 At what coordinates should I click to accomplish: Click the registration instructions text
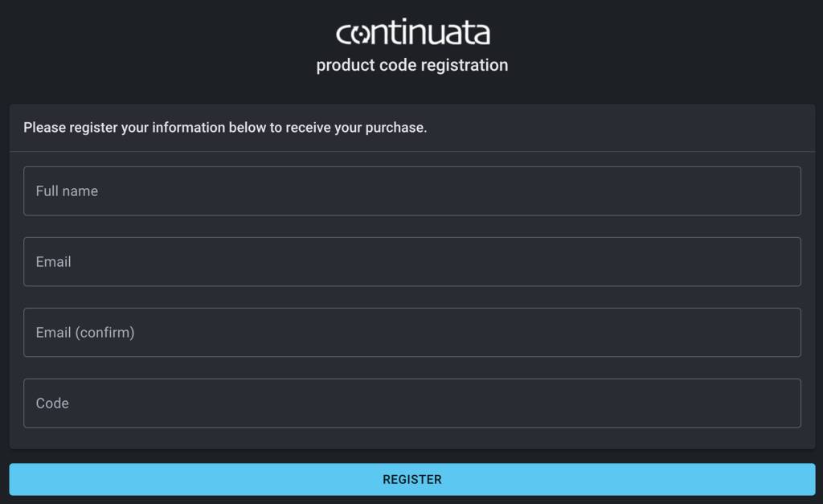click(226, 127)
